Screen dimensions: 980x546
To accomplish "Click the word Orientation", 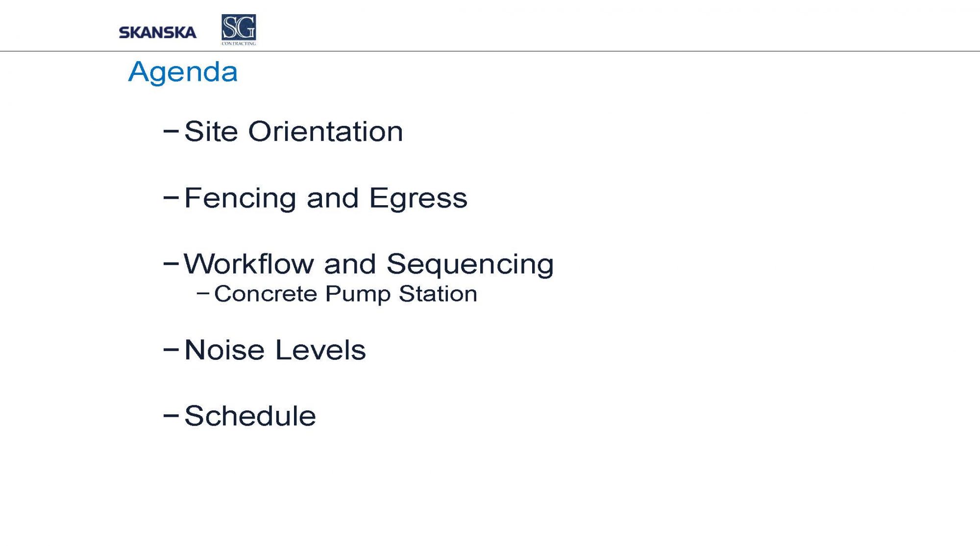I will click(326, 131).
